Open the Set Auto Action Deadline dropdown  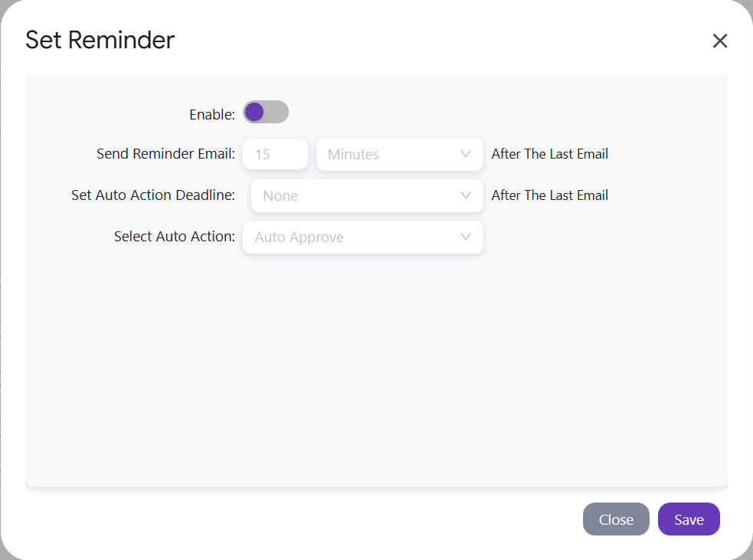click(x=367, y=195)
